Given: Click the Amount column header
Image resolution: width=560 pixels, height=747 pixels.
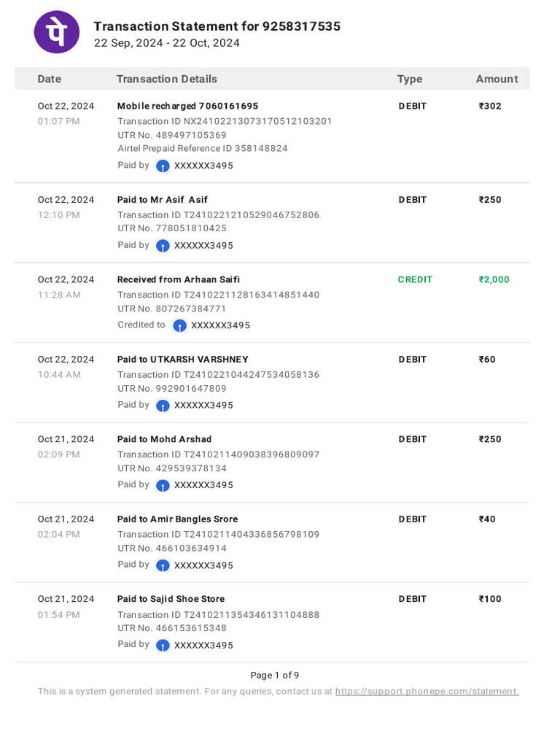Looking at the screenshot, I should [497, 79].
